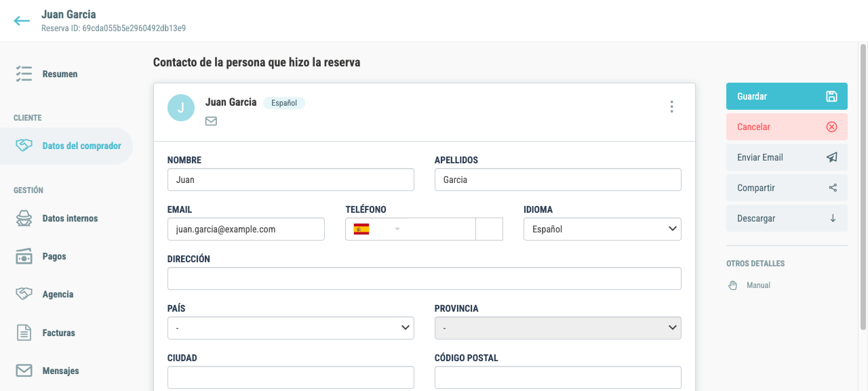Click the Juan Garcia page title
868x391 pixels.
pyautogui.click(x=68, y=14)
